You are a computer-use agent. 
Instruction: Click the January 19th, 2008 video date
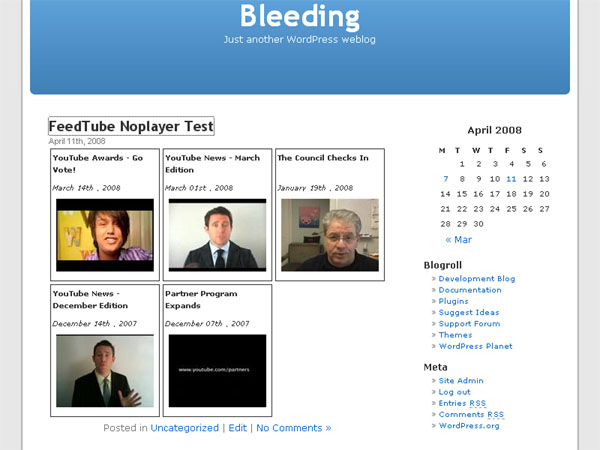[x=315, y=188]
